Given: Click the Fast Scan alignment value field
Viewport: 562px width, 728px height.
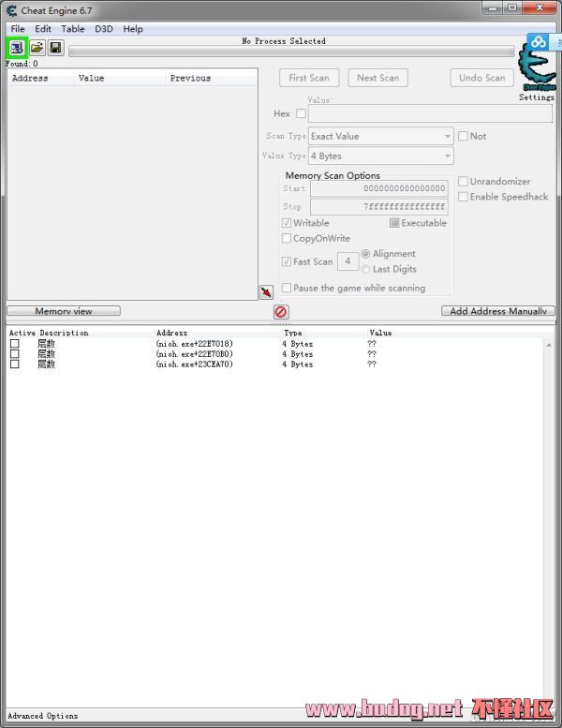Looking at the screenshot, I should point(348,260).
